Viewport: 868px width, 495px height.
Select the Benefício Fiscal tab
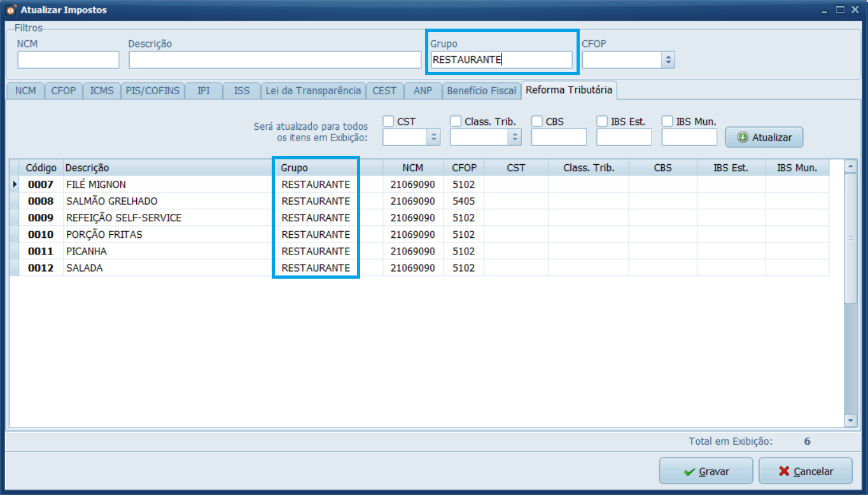(481, 91)
